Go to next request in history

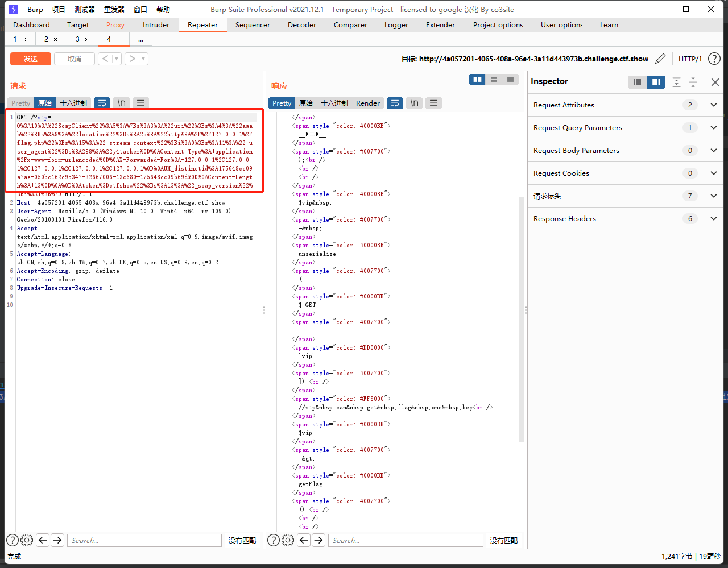(x=132, y=59)
